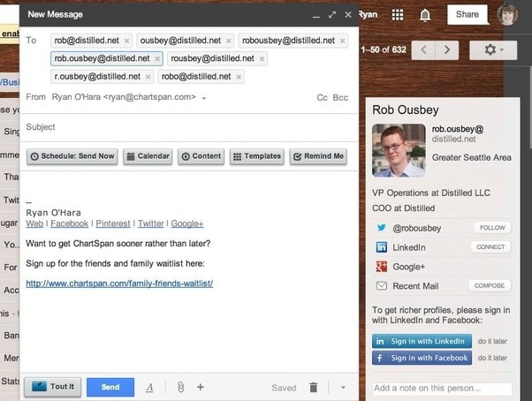
Task: Remove rob@distilled.net recipient chip
Action: click(x=126, y=41)
